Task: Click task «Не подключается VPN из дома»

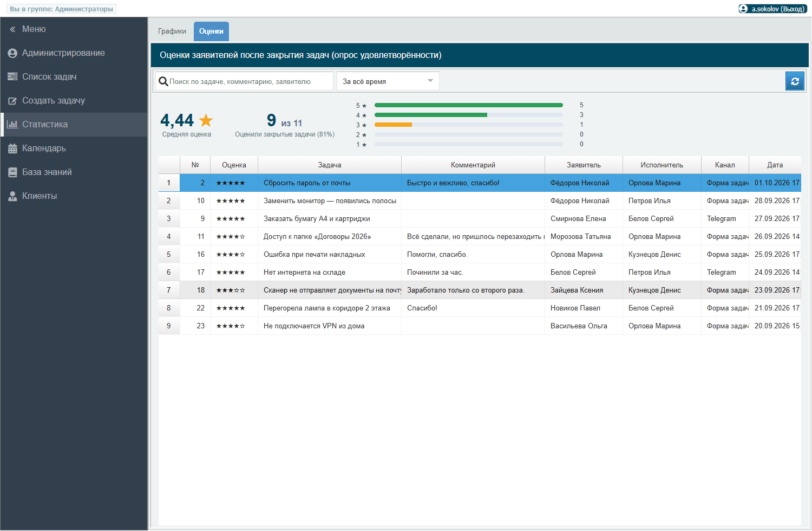Action: coord(314,326)
